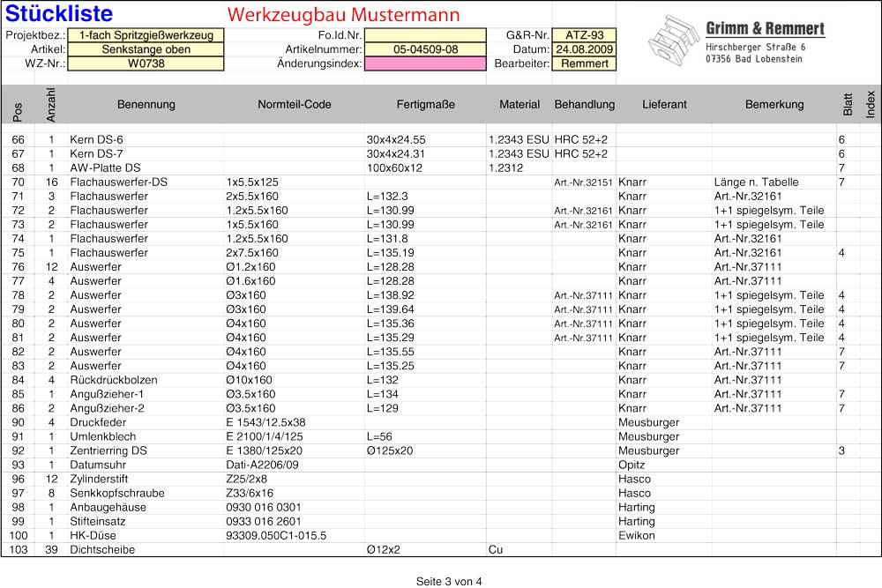Select the Bearbeiter field 'Remmert'

pyautogui.click(x=584, y=64)
